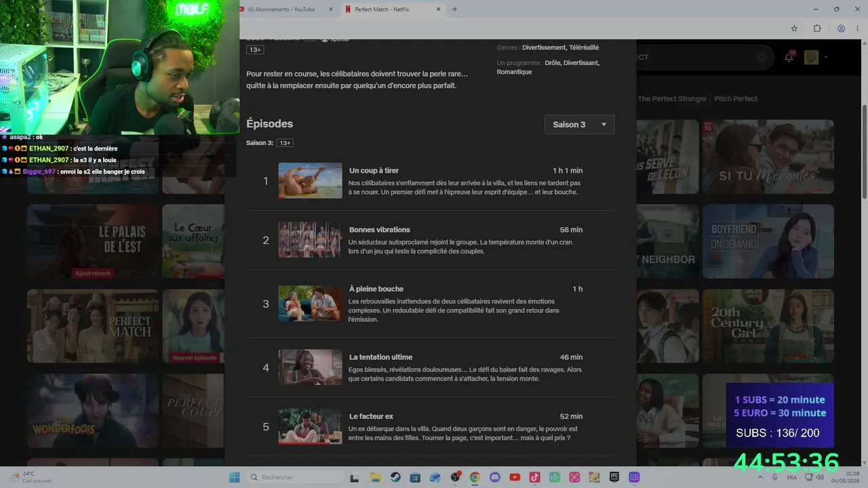Open the "Pitch Perfect" suggestion link

click(x=736, y=99)
